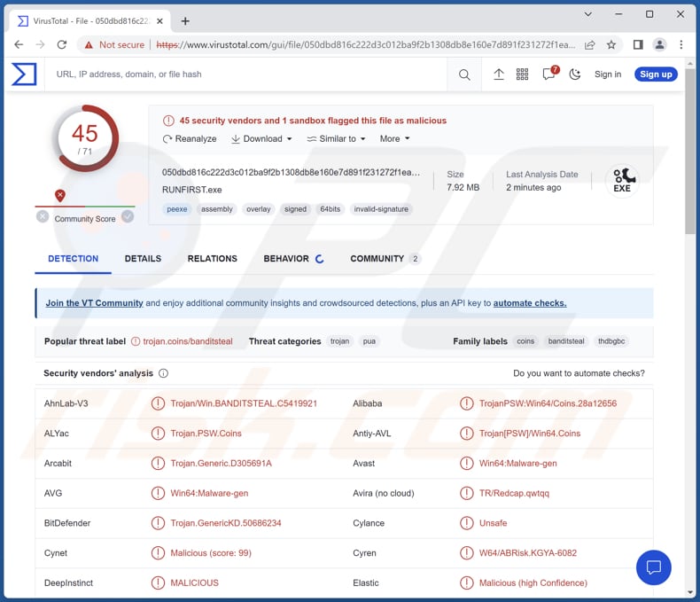Click the overlay tag
This screenshot has width=700, height=602.
click(x=259, y=209)
